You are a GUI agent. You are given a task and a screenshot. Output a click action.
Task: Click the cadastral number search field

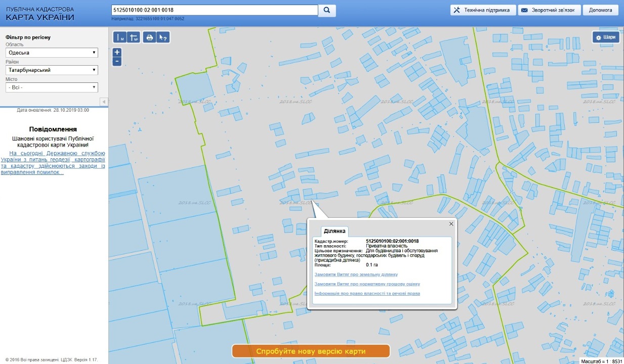[214, 10]
